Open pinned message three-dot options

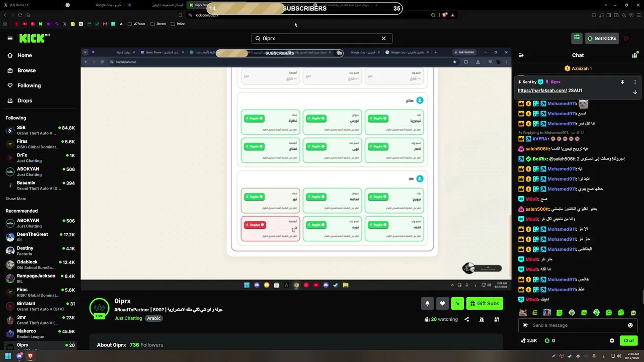pos(635,82)
